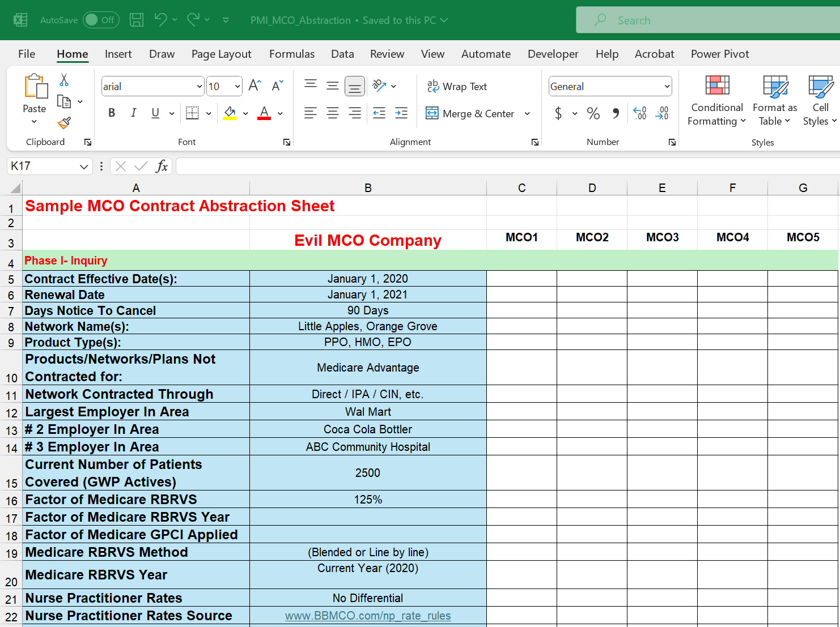Toggle the AutoSave switch
Viewport: 840px width, 627px height.
[x=101, y=20]
